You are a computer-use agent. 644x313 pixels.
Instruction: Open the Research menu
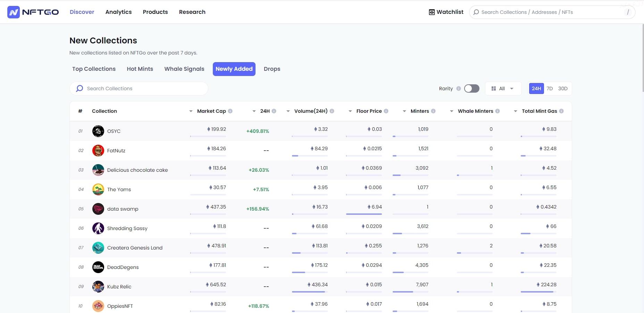[192, 12]
